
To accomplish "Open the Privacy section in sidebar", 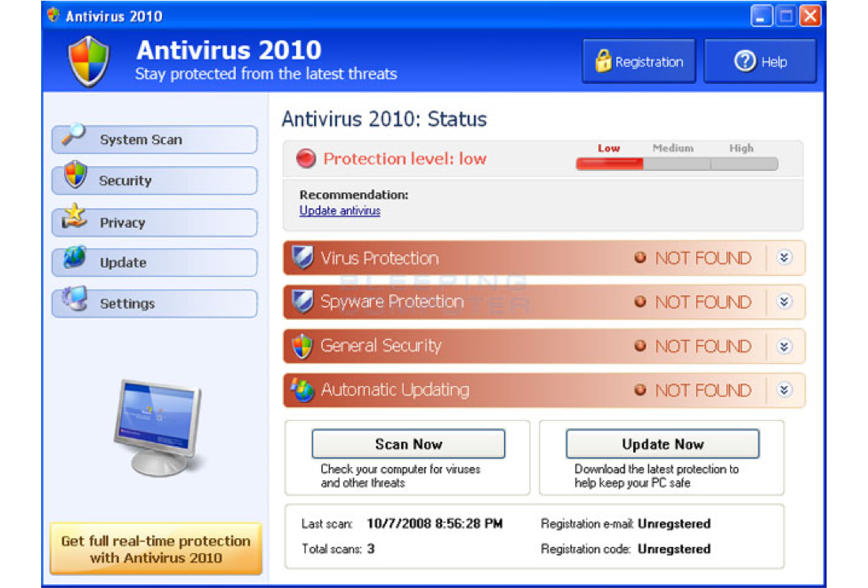I will 154,223.
